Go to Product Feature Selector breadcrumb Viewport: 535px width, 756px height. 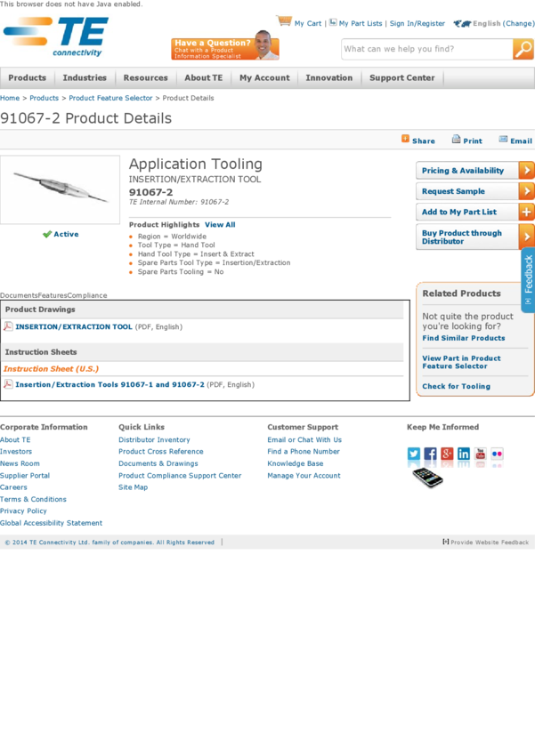[x=110, y=98]
